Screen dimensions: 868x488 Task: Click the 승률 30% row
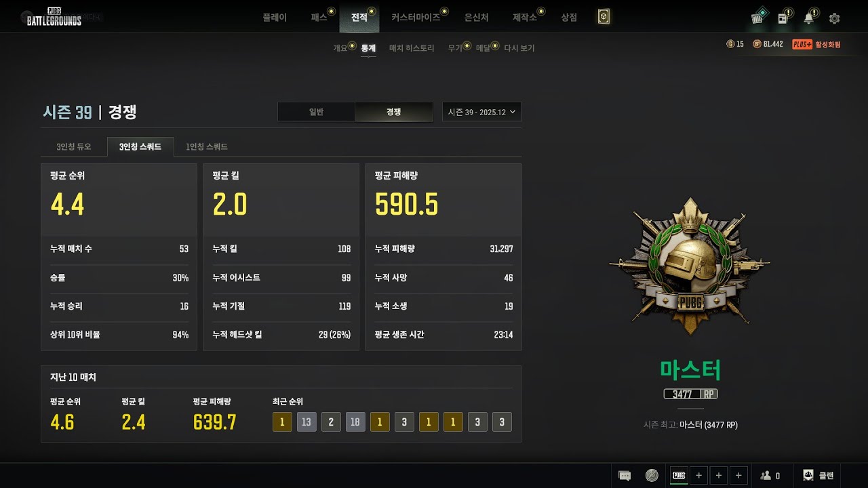[x=119, y=278]
